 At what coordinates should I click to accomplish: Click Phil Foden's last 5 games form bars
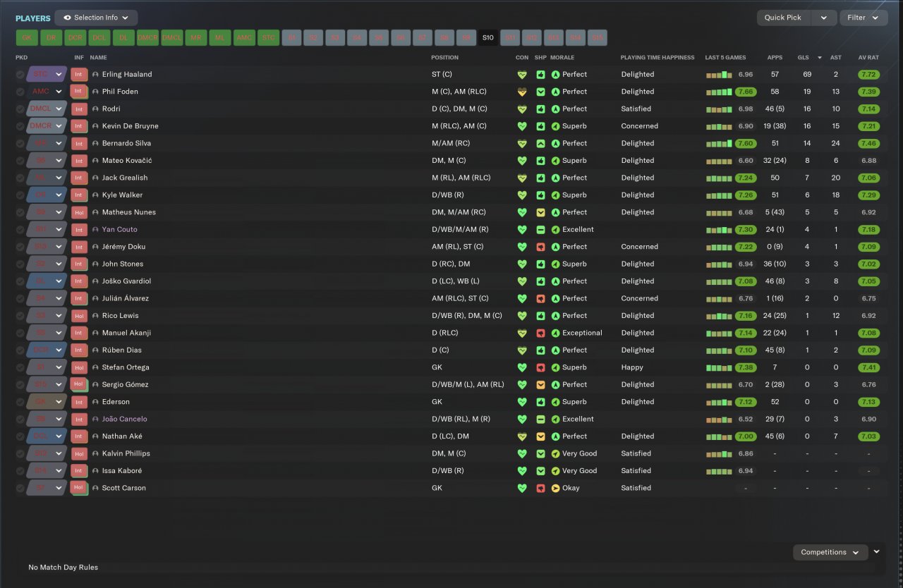(719, 92)
